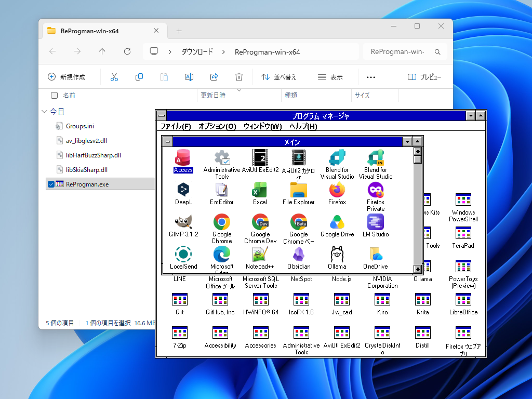The image size is (532, 399).
Task: Open the HWiNFO 64 program group
Action: point(261,304)
